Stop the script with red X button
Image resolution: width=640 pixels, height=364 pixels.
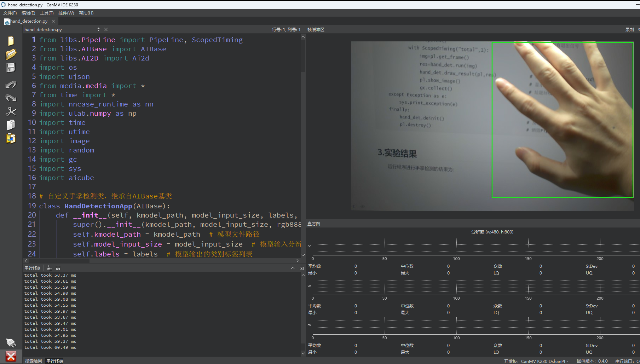click(11, 356)
